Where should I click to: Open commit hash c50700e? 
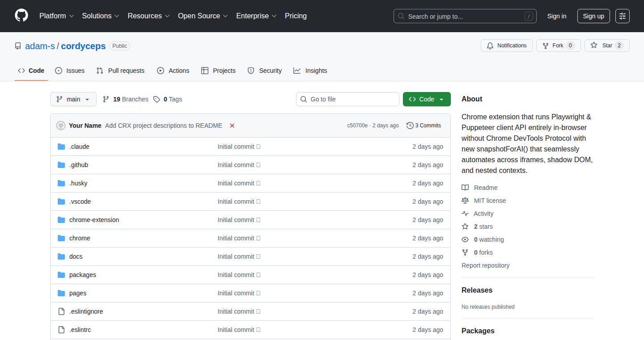click(357, 126)
